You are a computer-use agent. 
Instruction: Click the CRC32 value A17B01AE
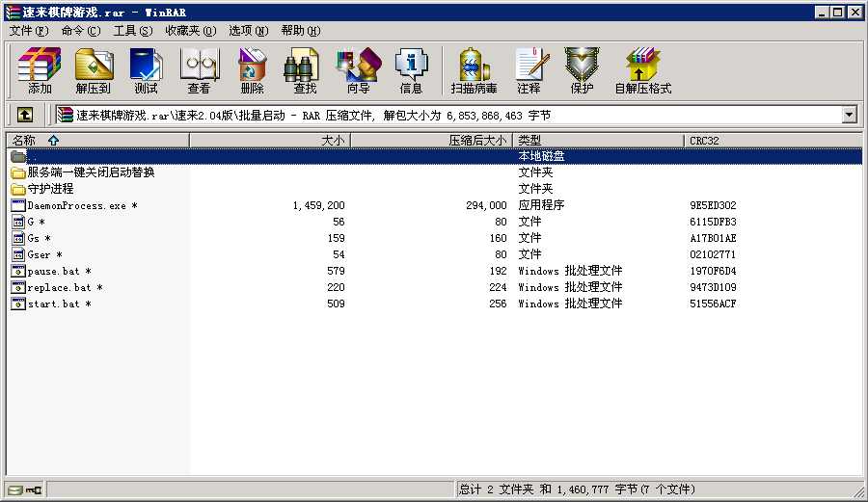coord(713,238)
